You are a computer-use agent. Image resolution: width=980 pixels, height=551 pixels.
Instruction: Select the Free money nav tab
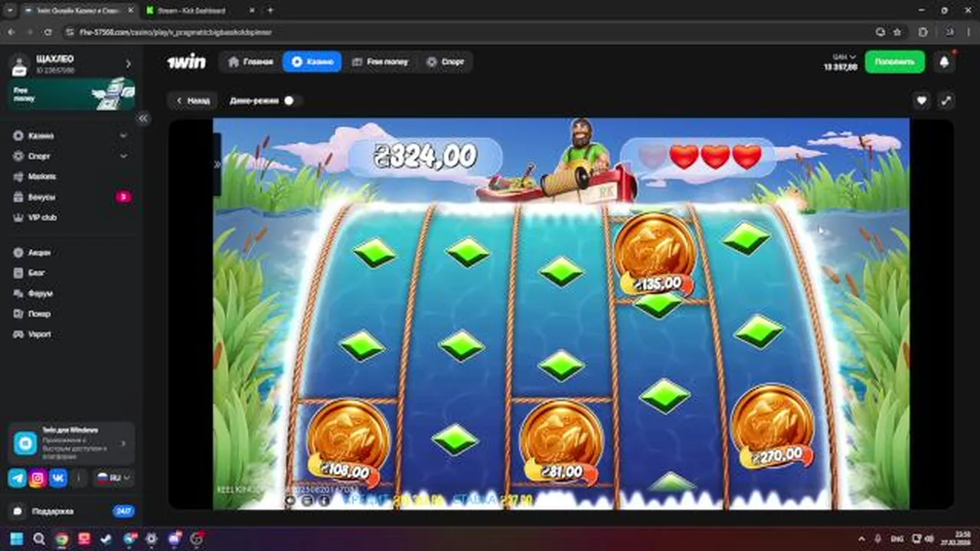click(380, 62)
